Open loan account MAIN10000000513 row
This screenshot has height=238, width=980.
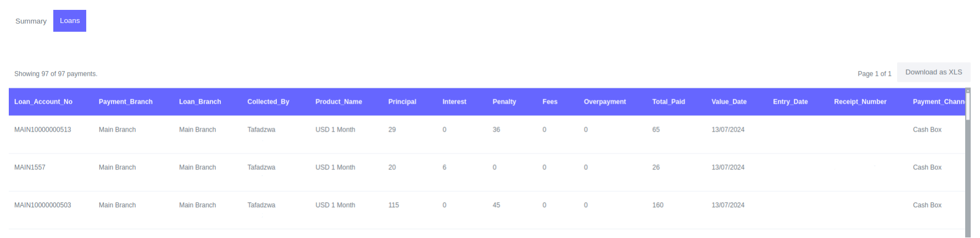pyautogui.click(x=43, y=130)
